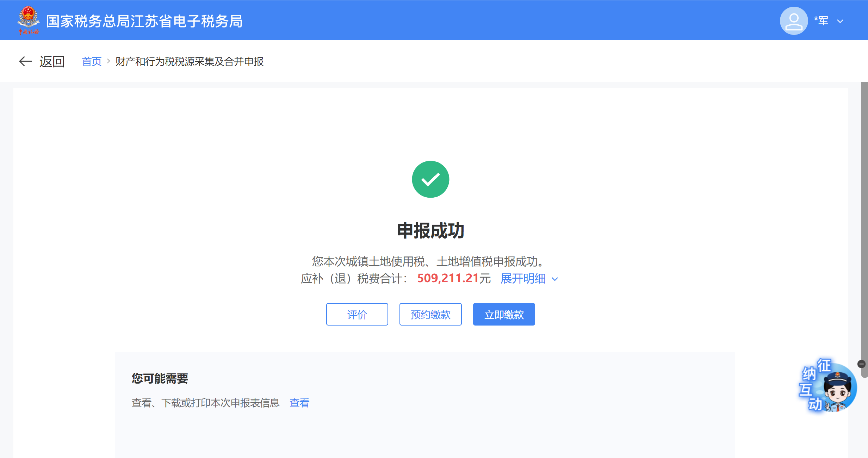Click the 预约缴款 button
The height and width of the screenshot is (458, 868).
(x=430, y=314)
